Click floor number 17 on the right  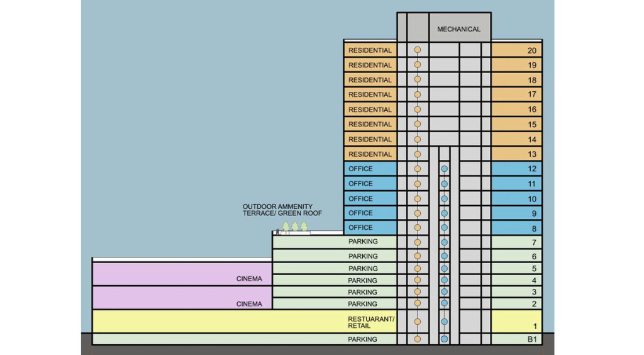(x=531, y=95)
